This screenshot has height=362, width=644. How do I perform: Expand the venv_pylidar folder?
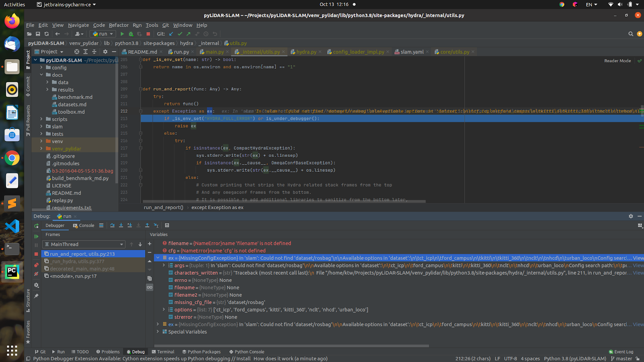[x=41, y=148]
